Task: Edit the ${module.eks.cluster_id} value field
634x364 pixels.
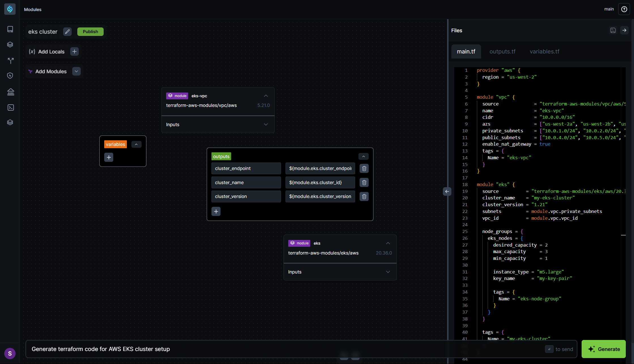Action: click(320, 182)
